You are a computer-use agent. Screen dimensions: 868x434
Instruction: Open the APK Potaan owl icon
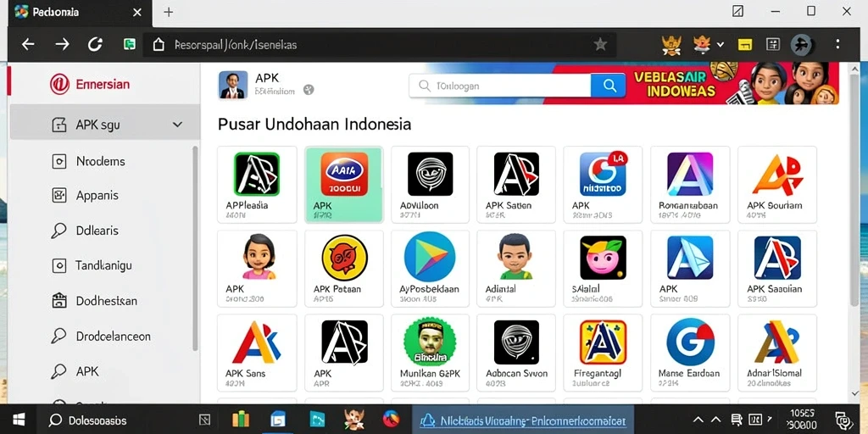[x=344, y=258]
